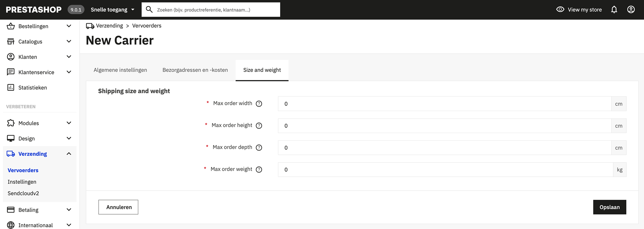Click the Klanten person icon
The image size is (644, 229).
click(x=11, y=57)
